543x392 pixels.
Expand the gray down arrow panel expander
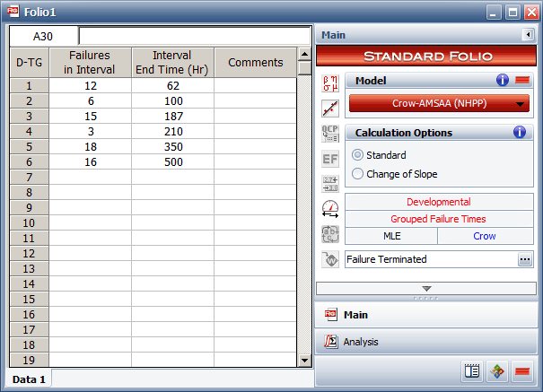click(x=426, y=288)
